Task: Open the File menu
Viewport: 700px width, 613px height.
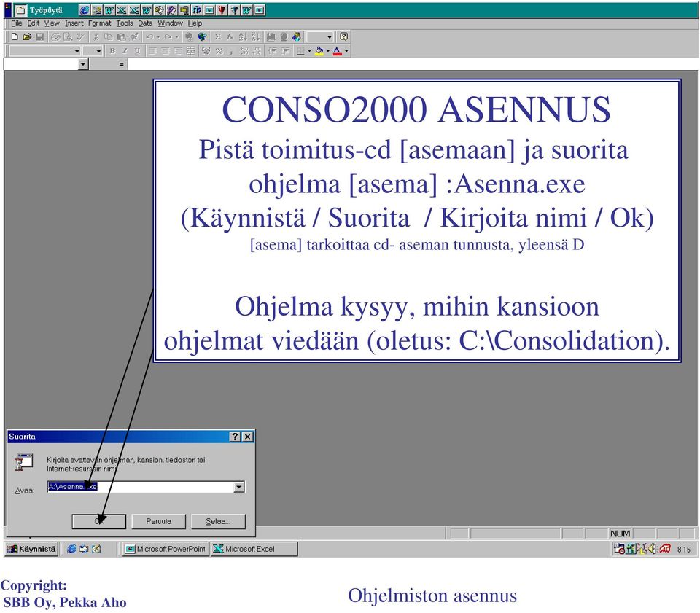Action: 17,23
